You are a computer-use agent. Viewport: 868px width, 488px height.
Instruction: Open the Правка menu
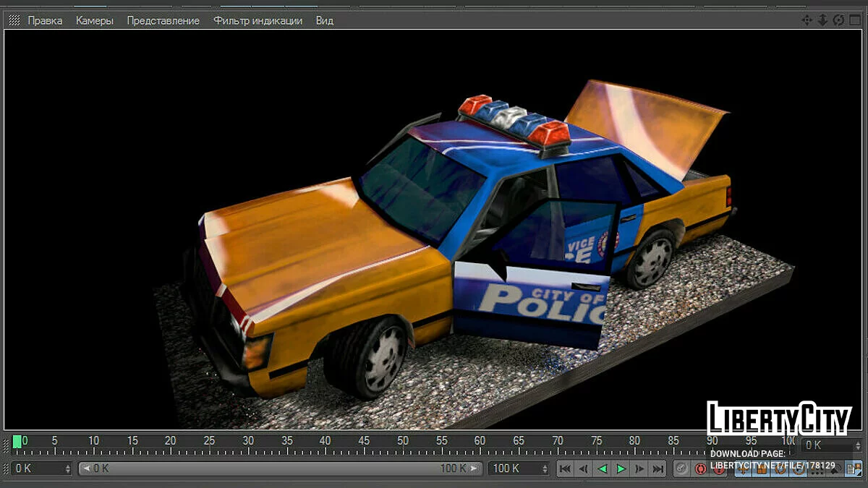click(x=45, y=20)
